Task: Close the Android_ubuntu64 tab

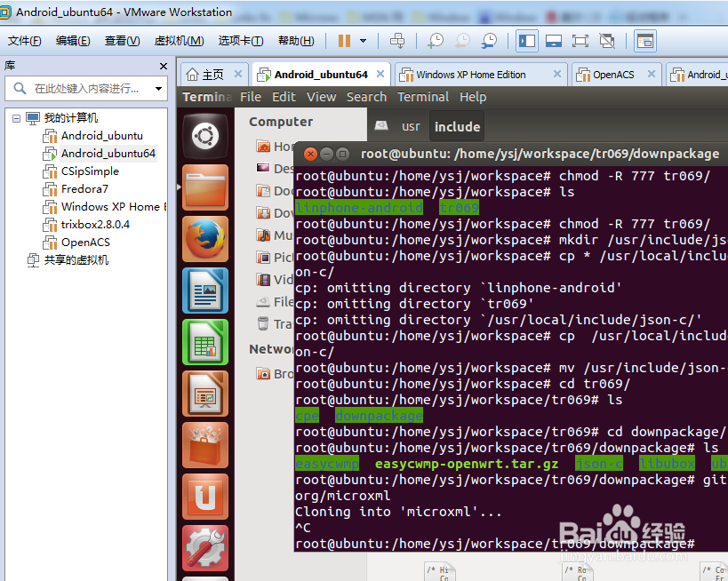Action: 380,74
